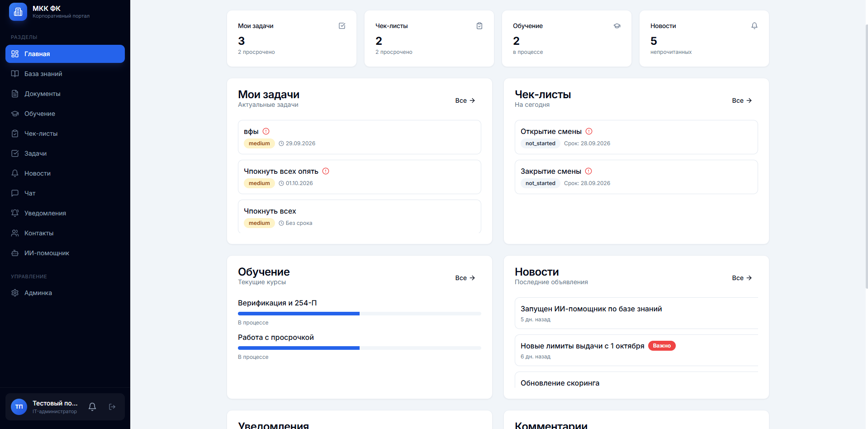The image size is (868, 429).
Task: Open the Чпокнуть всех task card
Action: click(360, 217)
